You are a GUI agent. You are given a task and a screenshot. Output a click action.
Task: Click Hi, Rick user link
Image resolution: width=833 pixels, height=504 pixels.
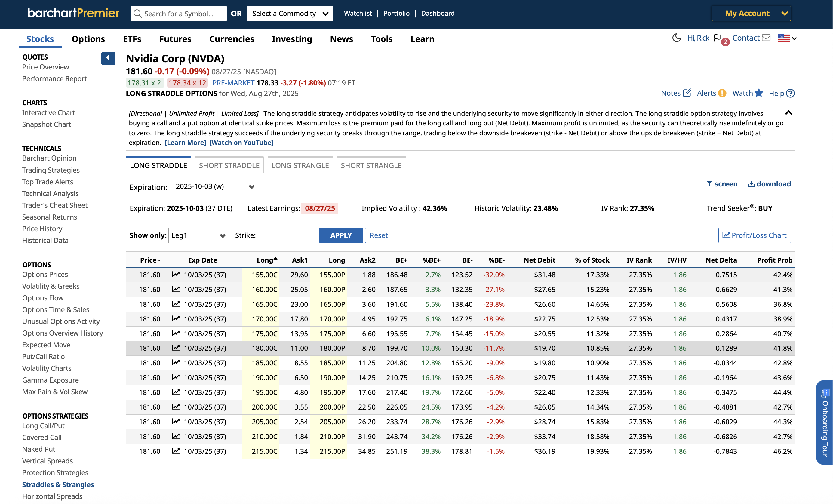pyautogui.click(x=698, y=38)
